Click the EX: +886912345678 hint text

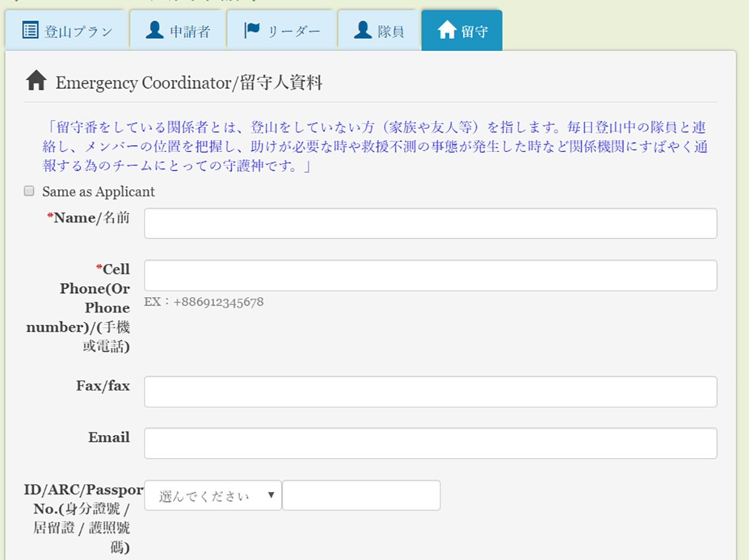[204, 302]
